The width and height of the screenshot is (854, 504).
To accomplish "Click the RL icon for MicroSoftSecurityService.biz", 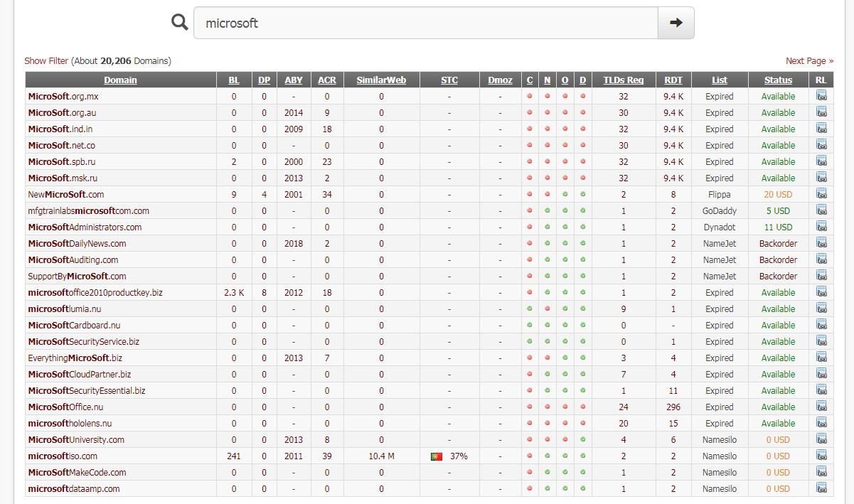I will click(821, 341).
